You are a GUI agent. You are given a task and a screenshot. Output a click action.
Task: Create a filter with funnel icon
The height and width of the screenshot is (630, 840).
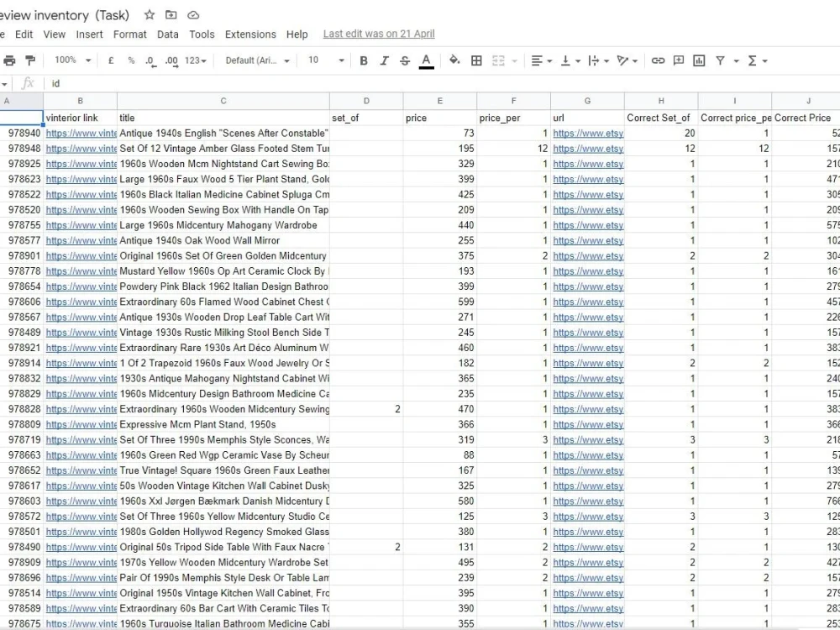(721, 60)
